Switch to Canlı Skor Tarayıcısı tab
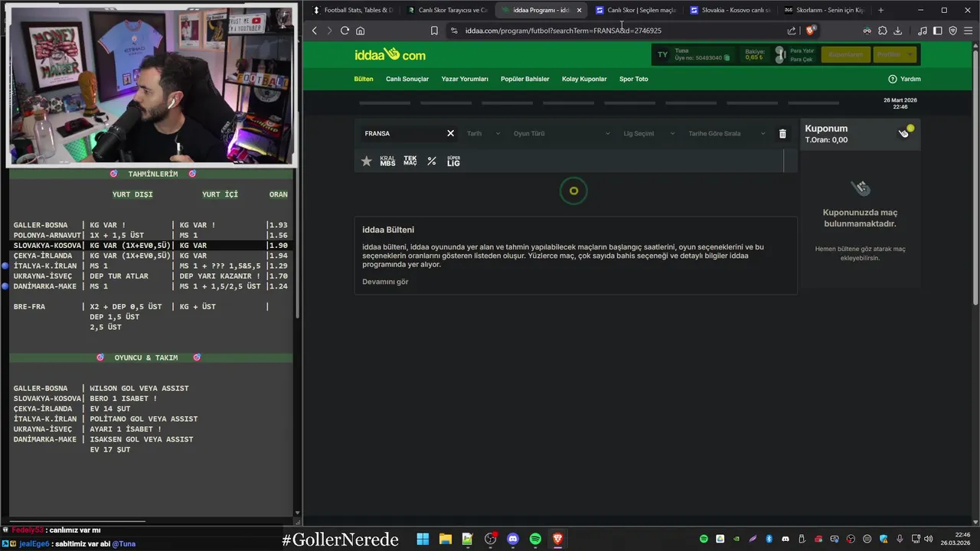The height and width of the screenshot is (551, 980). tap(447, 10)
